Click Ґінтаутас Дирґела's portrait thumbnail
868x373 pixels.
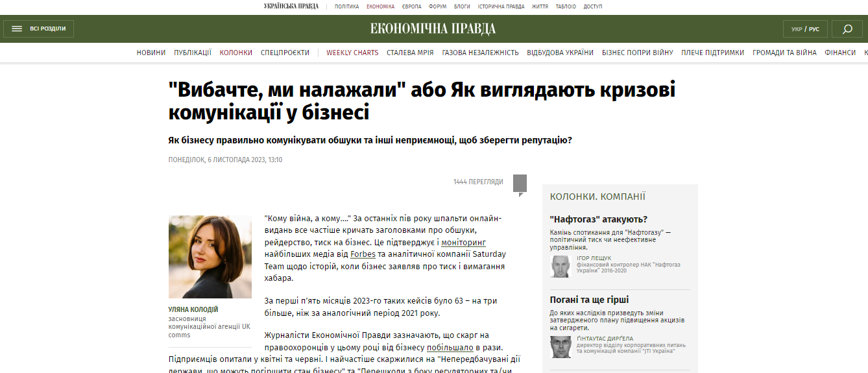pyautogui.click(x=561, y=347)
